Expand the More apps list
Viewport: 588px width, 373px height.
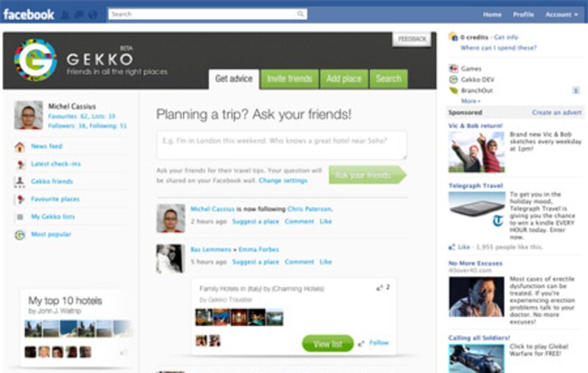coord(470,101)
